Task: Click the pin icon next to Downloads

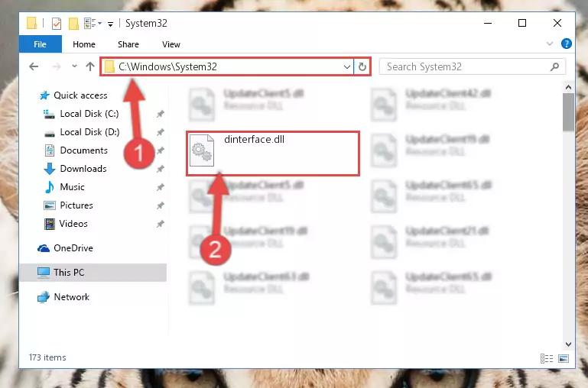Action: tap(160, 169)
